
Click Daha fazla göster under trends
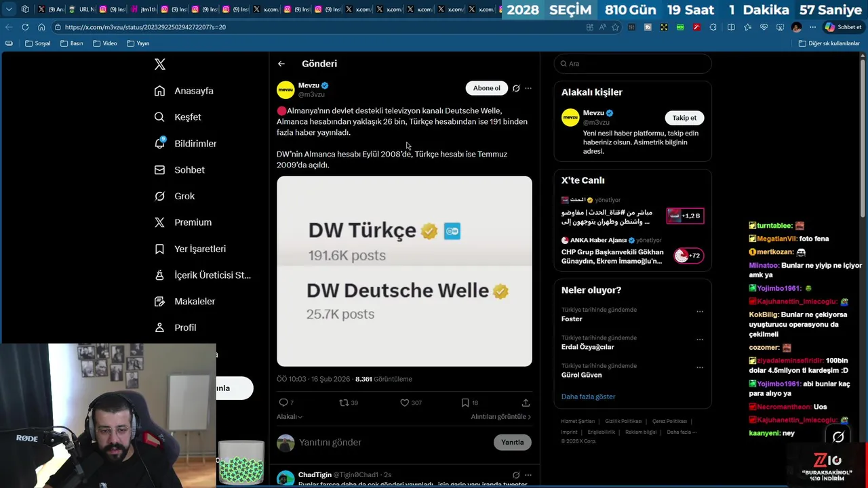point(588,396)
